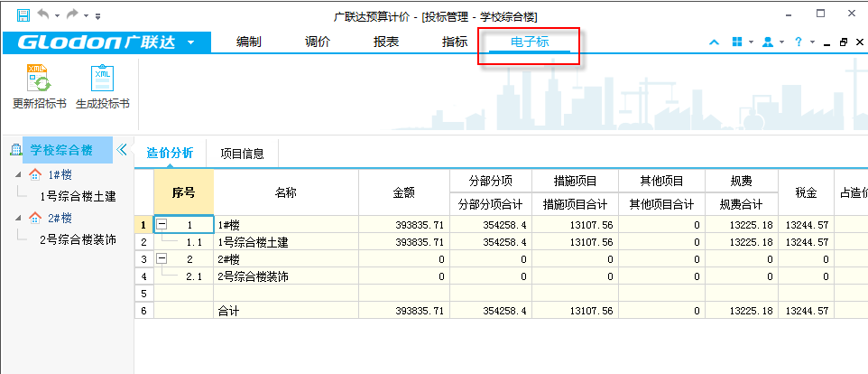Collapse row 1 1#楼 in the table
Screen dimensions: 868x374
pyautogui.click(x=162, y=224)
